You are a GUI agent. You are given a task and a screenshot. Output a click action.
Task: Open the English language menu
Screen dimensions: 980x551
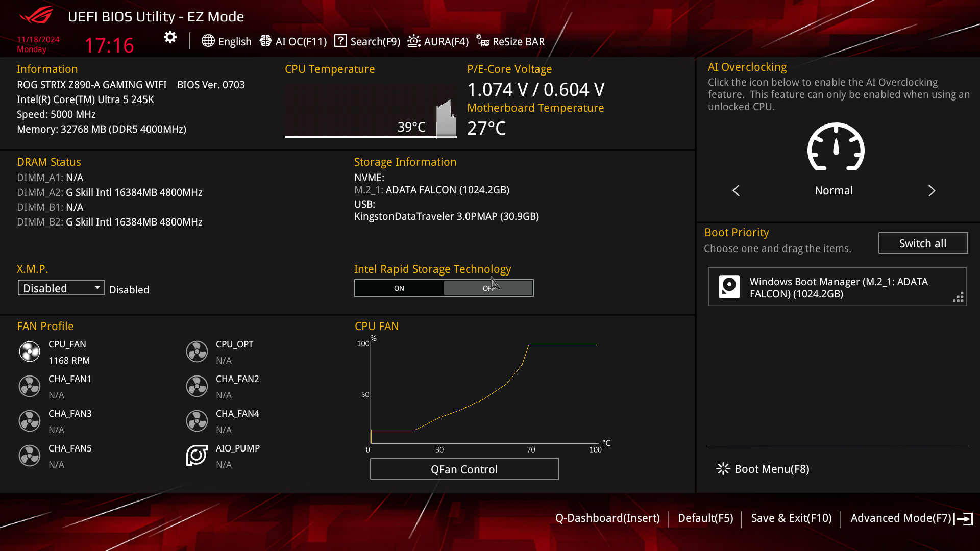coord(227,41)
